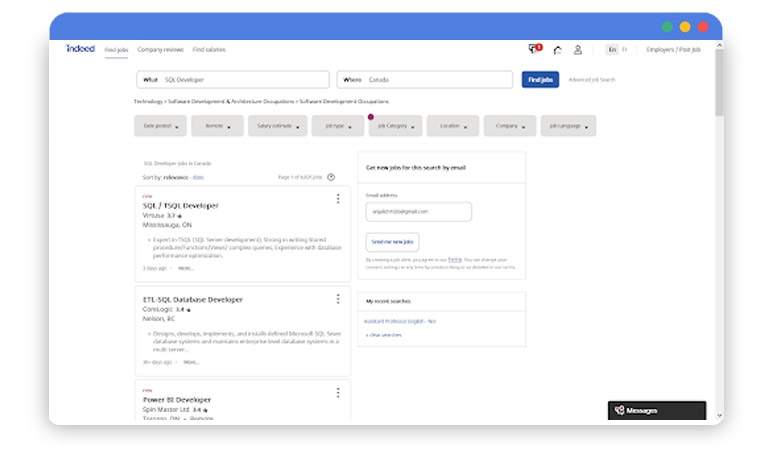The height and width of the screenshot is (450, 762).
Task: Open three-dot menu on SQL / TSQL Developer card
Action: 338,199
